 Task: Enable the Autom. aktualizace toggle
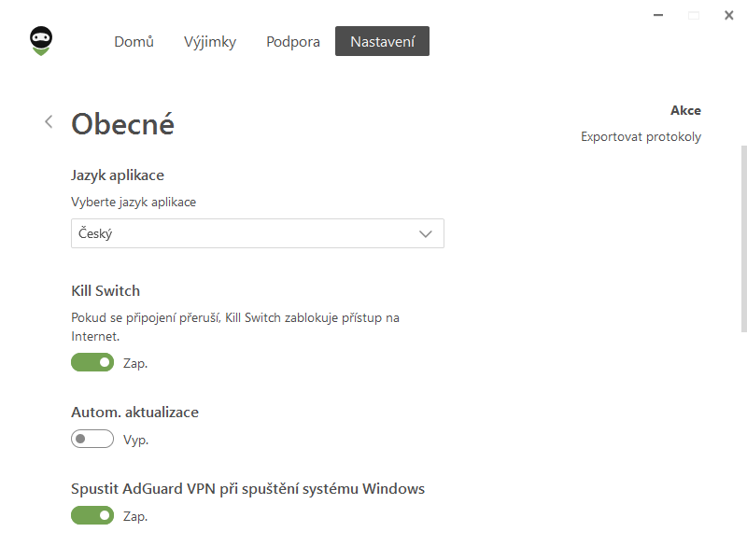(92, 439)
